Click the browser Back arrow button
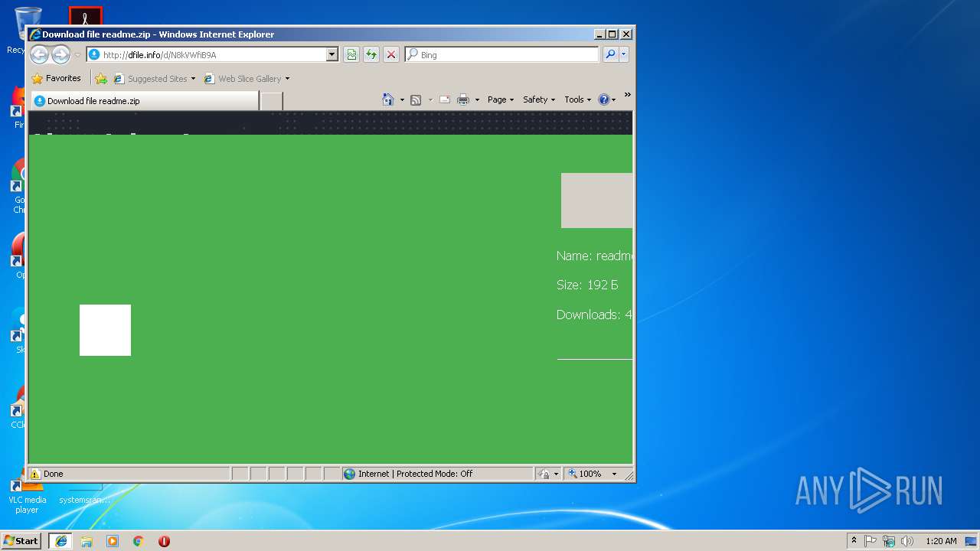980x551 pixels. click(40, 54)
